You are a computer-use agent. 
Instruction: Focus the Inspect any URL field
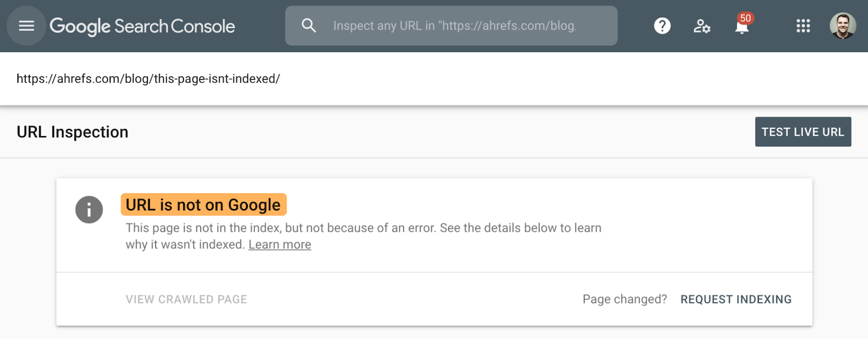(454, 26)
